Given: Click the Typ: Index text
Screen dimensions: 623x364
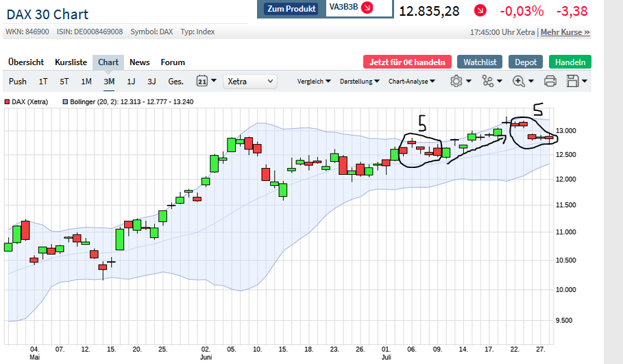Looking at the screenshot, I should click(x=197, y=32).
